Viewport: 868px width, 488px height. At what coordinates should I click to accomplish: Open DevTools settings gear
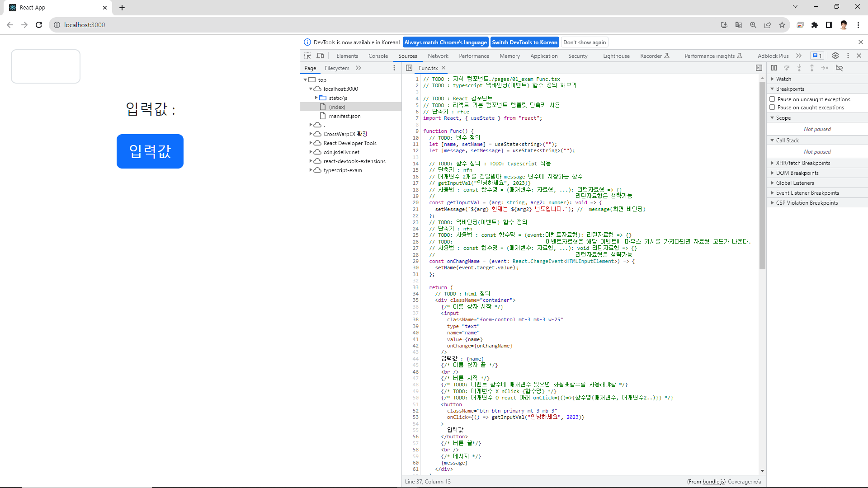coord(835,56)
